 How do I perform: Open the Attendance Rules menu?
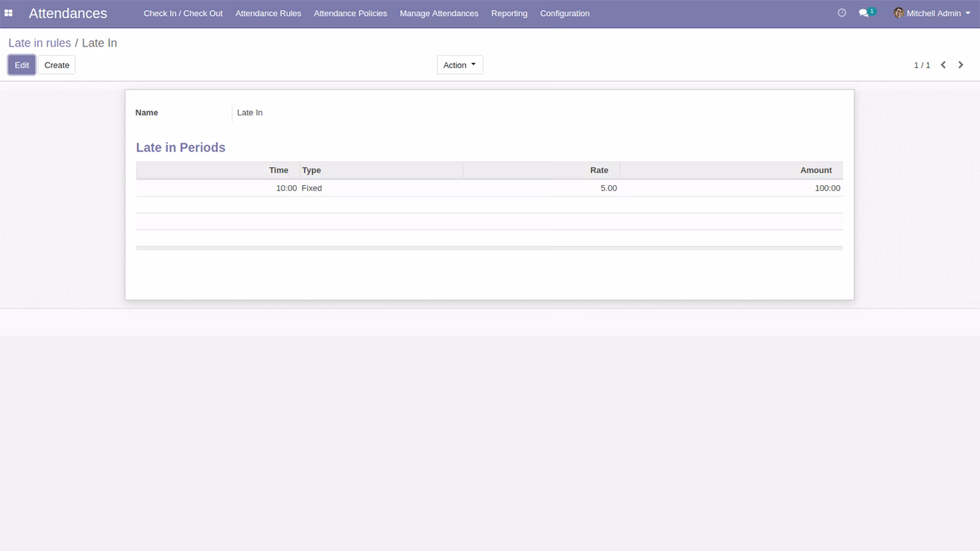(268, 13)
